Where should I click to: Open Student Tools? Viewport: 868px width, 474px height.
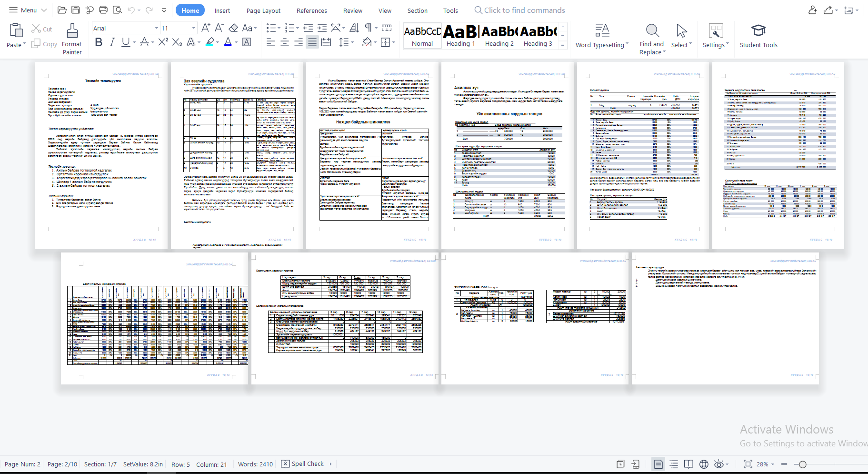point(758,36)
